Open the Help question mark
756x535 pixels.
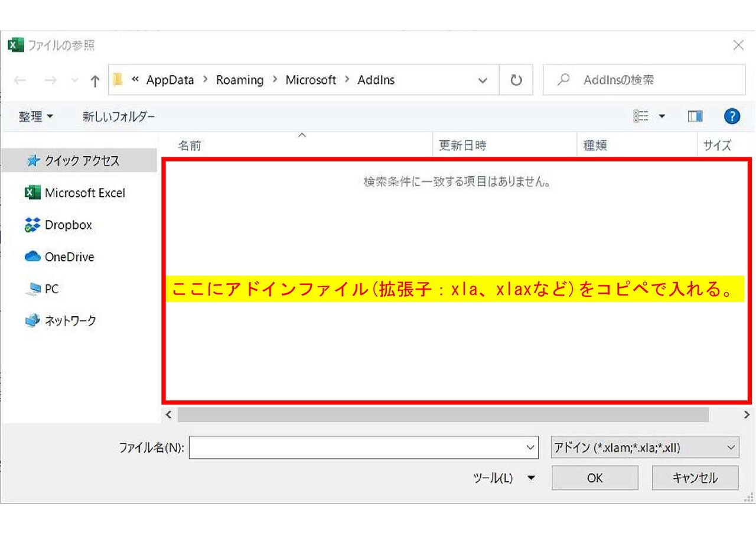732,116
